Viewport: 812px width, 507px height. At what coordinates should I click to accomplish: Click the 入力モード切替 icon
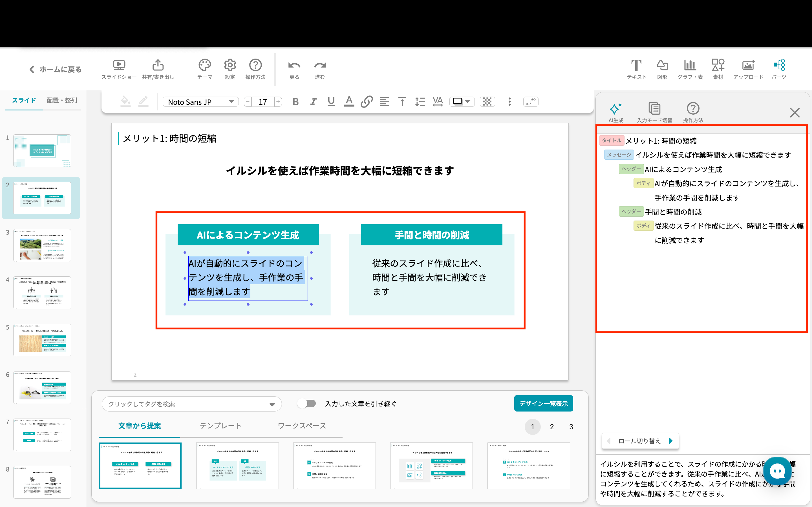point(654,109)
